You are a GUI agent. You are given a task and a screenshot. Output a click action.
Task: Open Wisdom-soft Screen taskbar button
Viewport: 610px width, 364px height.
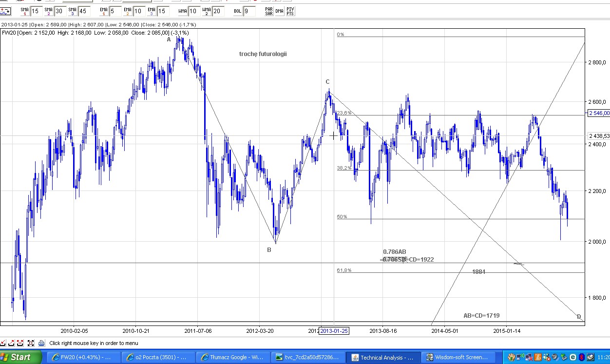click(x=458, y=357)
